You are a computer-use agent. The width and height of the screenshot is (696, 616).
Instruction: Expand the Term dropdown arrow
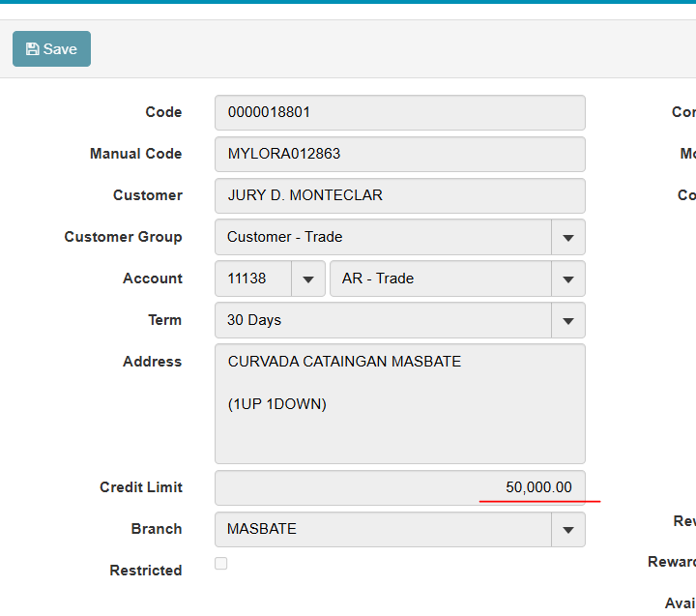click(567, 320)
